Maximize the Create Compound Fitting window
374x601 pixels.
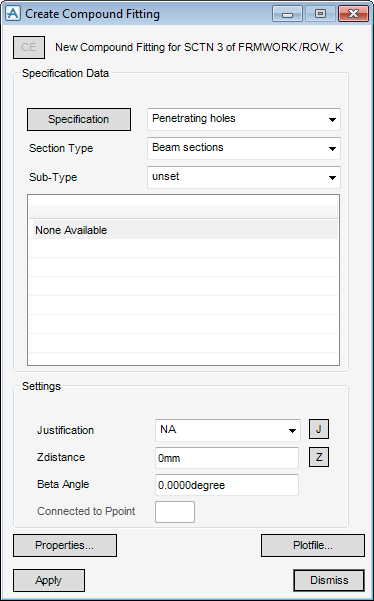[x=320, y=14]
